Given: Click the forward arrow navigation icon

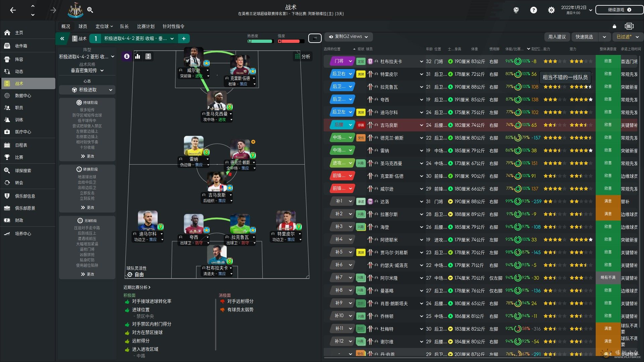Looking at the screenshot, I should pos(53,10).
